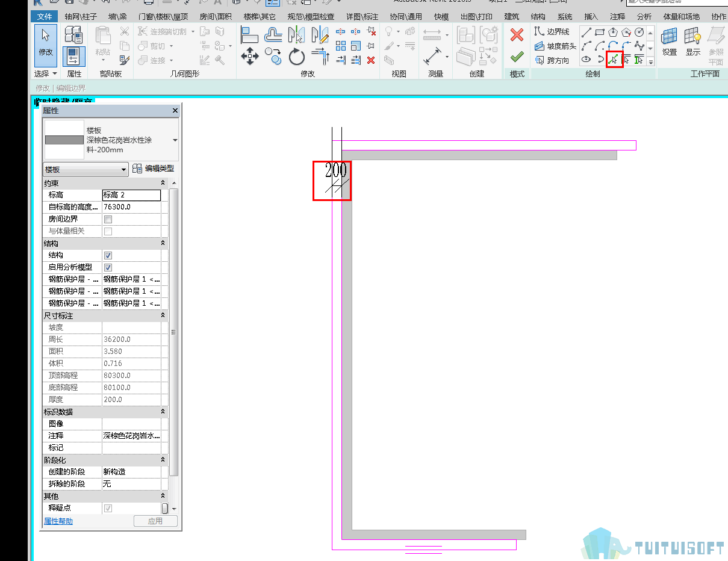728x561 pixels.
Task: Click the red X cancel edit mode icon
Action: click(x=517, y=35)
